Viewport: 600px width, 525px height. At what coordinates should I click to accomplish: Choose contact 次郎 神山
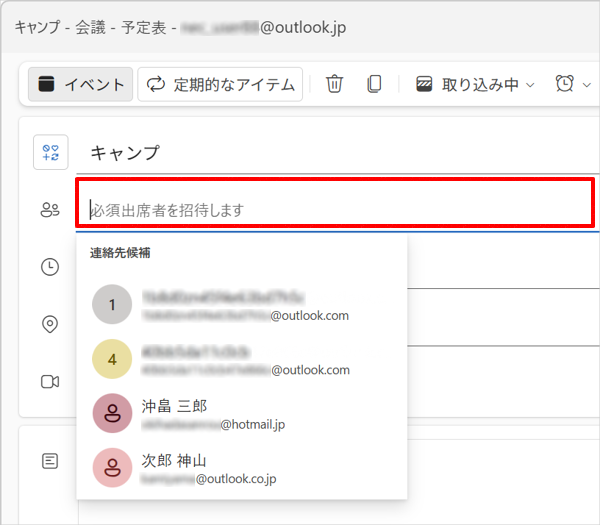(241, 468)
